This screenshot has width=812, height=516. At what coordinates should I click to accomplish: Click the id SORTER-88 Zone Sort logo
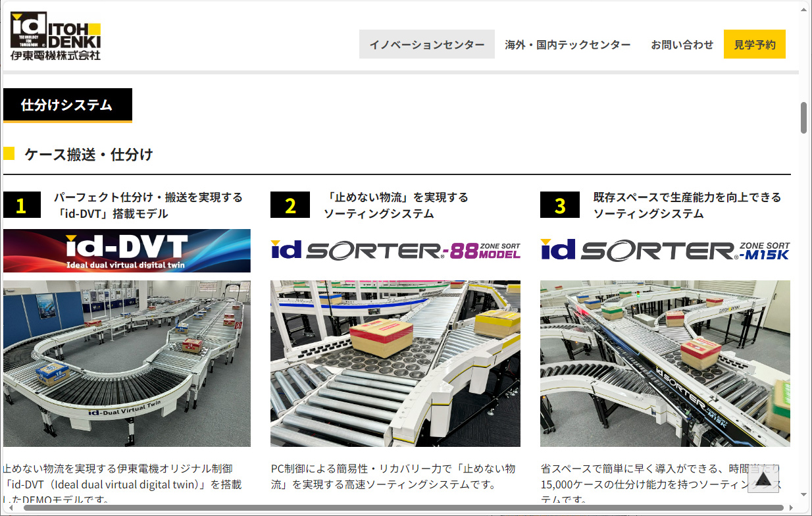(x=395, y=250)
